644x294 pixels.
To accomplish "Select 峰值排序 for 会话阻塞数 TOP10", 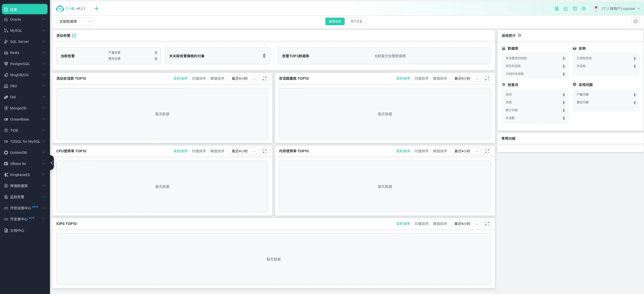I will point(440,78).
